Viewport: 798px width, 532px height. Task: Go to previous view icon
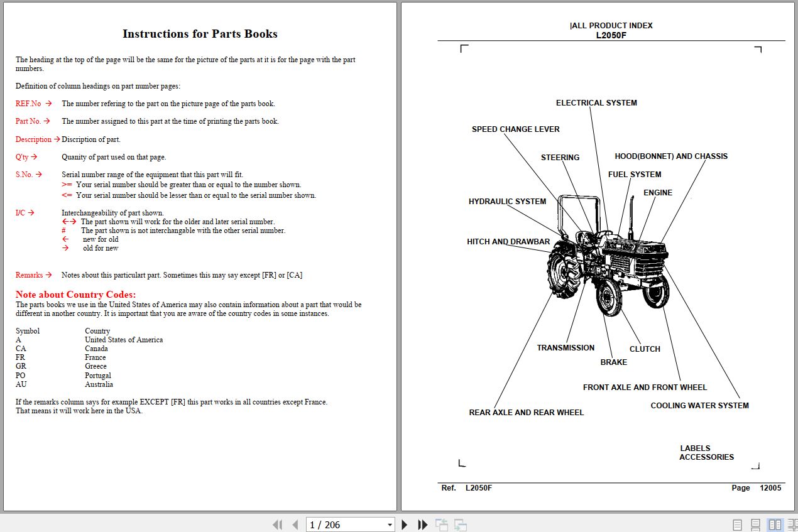(442, 524)
